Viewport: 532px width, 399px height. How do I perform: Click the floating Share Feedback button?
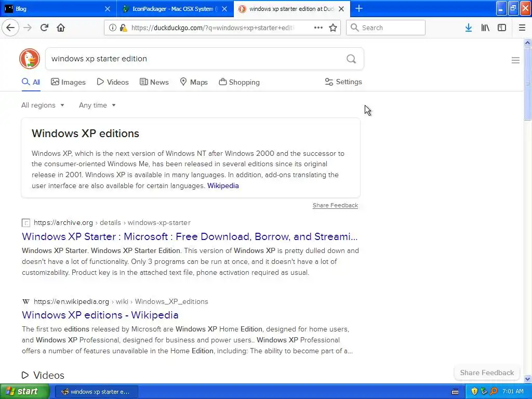[487, 373]
